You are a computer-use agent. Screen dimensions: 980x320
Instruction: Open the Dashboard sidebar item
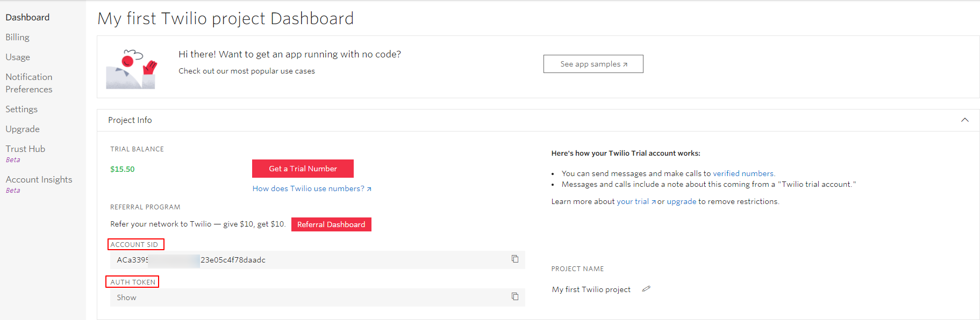tap(27, 17)
